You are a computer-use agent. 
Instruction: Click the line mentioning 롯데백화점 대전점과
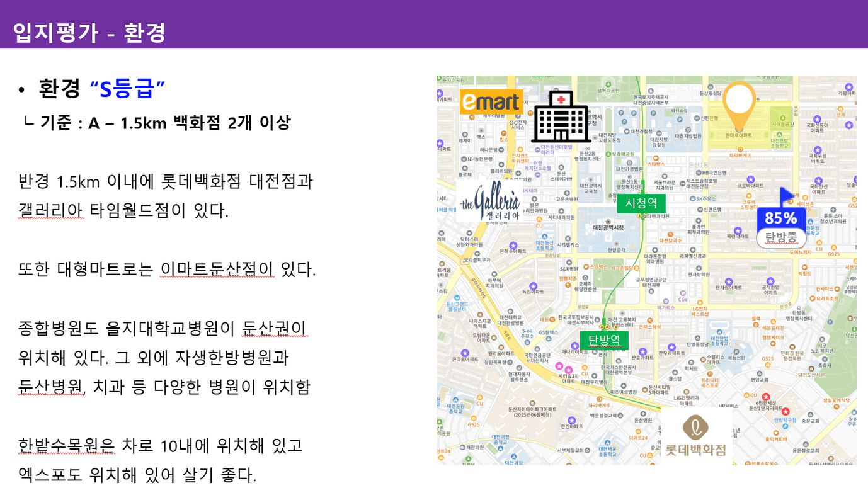pyautogui.click(x=166, y=182)
